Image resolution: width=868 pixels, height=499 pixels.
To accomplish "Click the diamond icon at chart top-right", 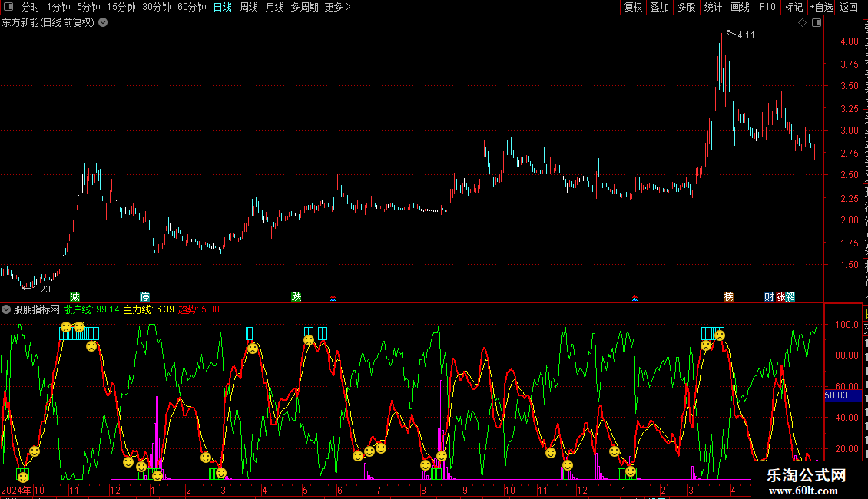I will pos(802,23).
